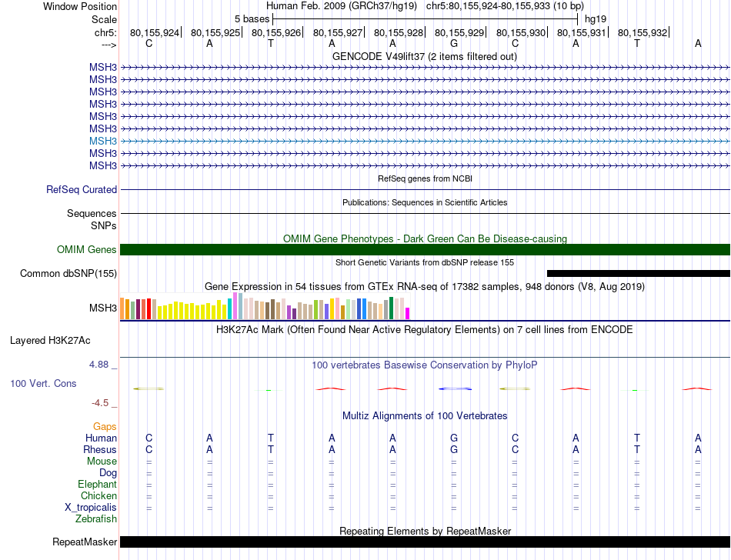Click the OMIM Genes track label

[87, 249]
